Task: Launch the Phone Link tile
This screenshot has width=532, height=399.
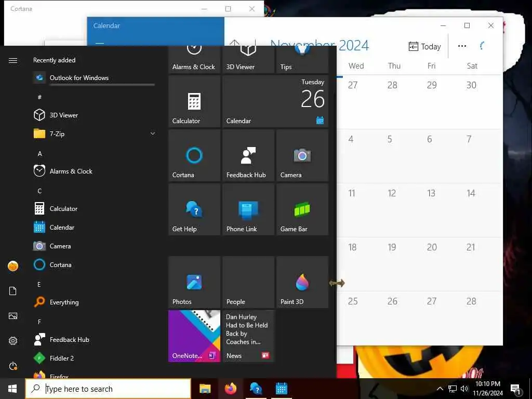Action: click(x=248, y=209)
